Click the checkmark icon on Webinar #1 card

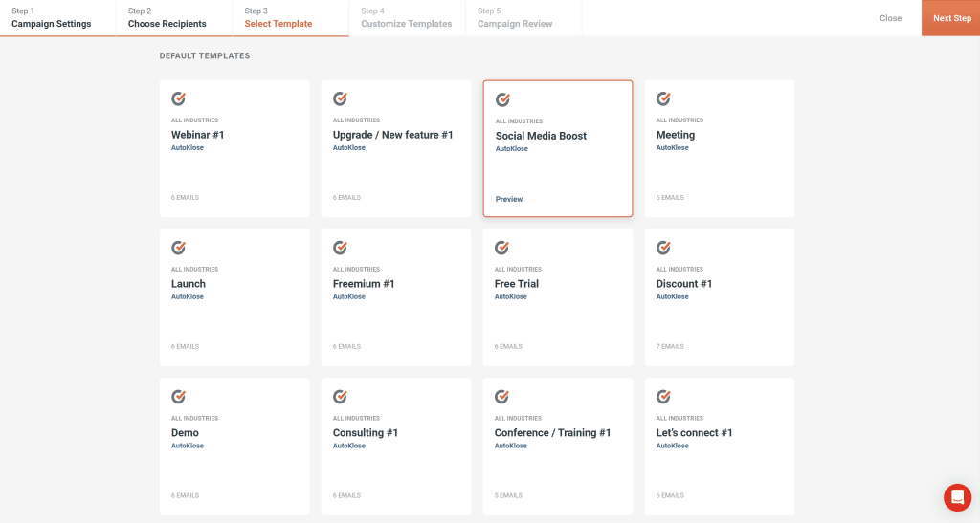(x=179, y=98)
